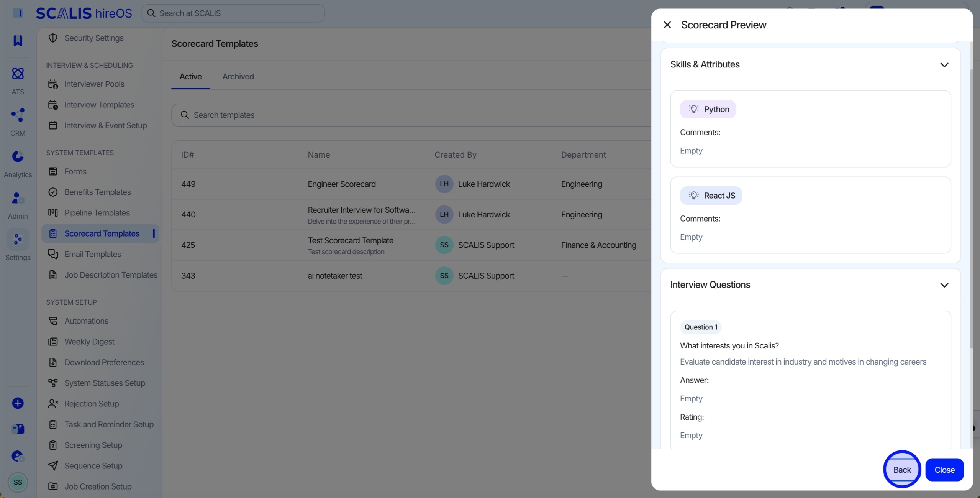Switch to the Archived tab
Viewport: 980px width, 498px height.
[238, 77]
